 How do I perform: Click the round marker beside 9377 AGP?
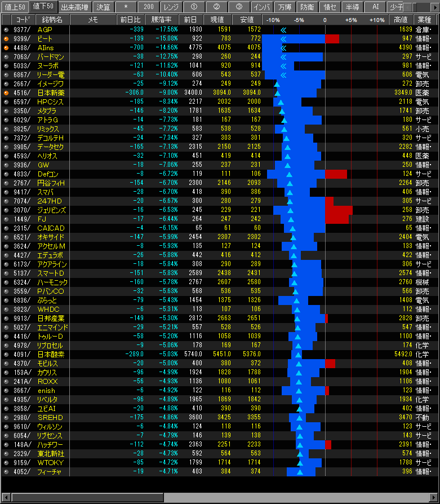click(6, 30)
